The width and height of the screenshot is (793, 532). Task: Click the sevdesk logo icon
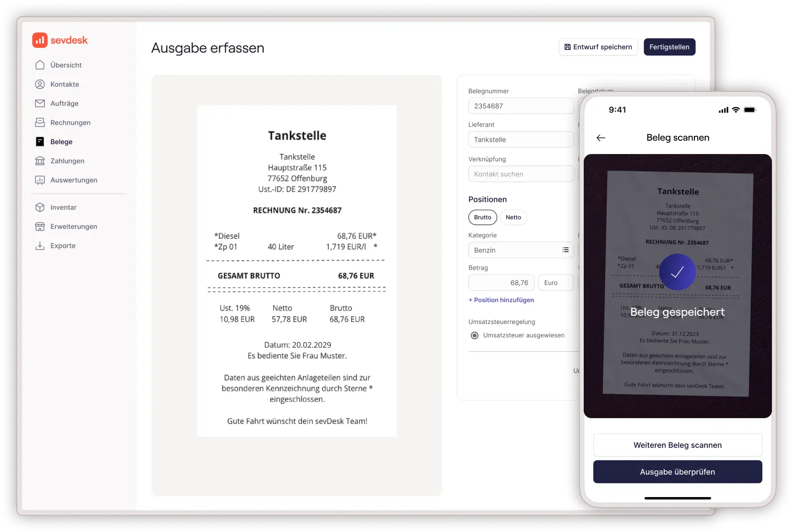pyautogui.click(x=40, y=40)
